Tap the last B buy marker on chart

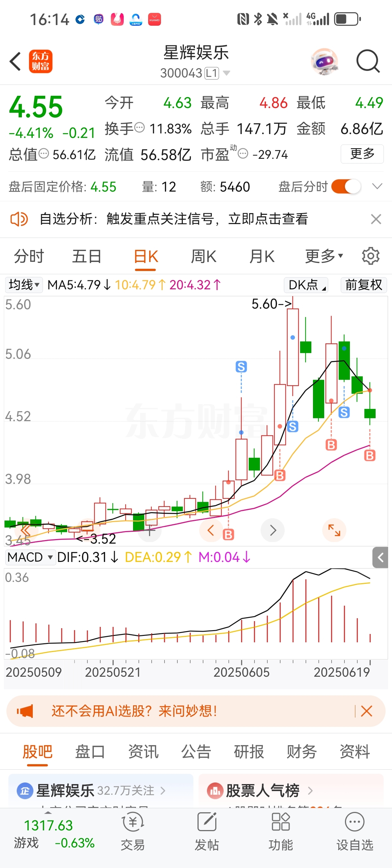(x=370, y=456)
